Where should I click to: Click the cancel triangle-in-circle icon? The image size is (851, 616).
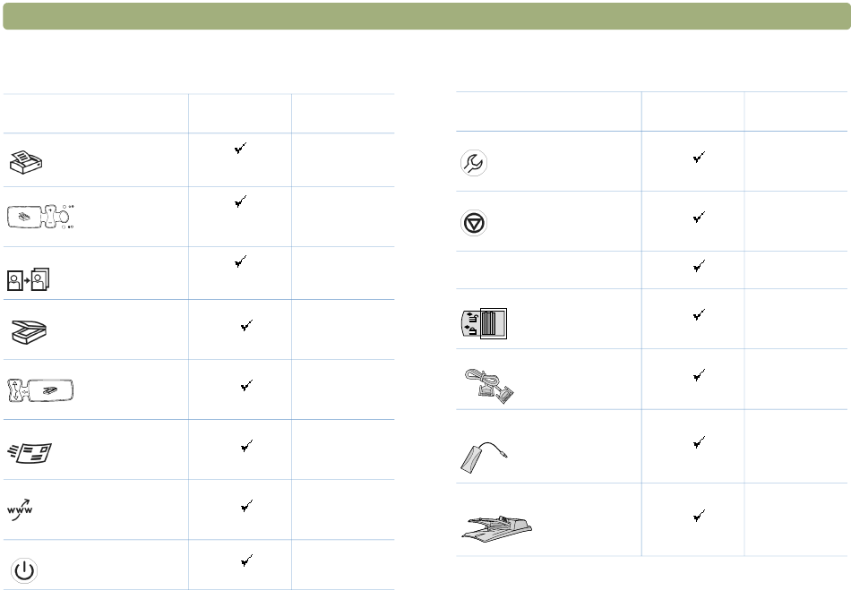point(474,223)
